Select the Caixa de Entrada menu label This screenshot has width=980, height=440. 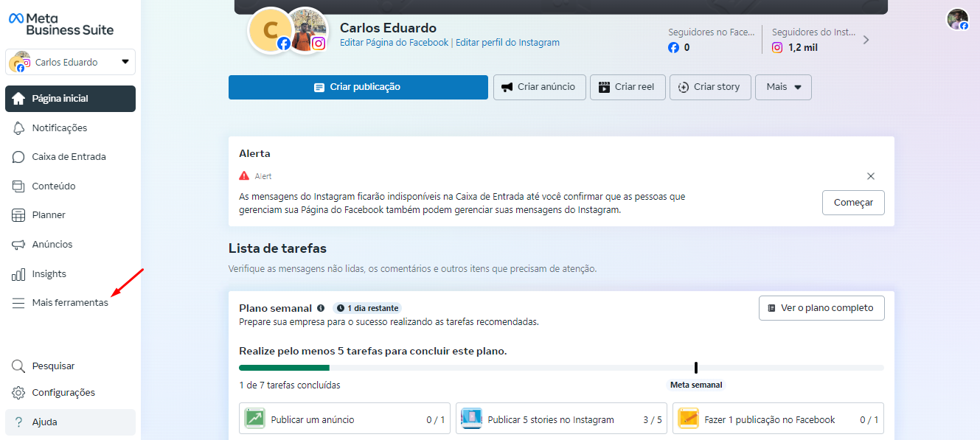point(69,157)
